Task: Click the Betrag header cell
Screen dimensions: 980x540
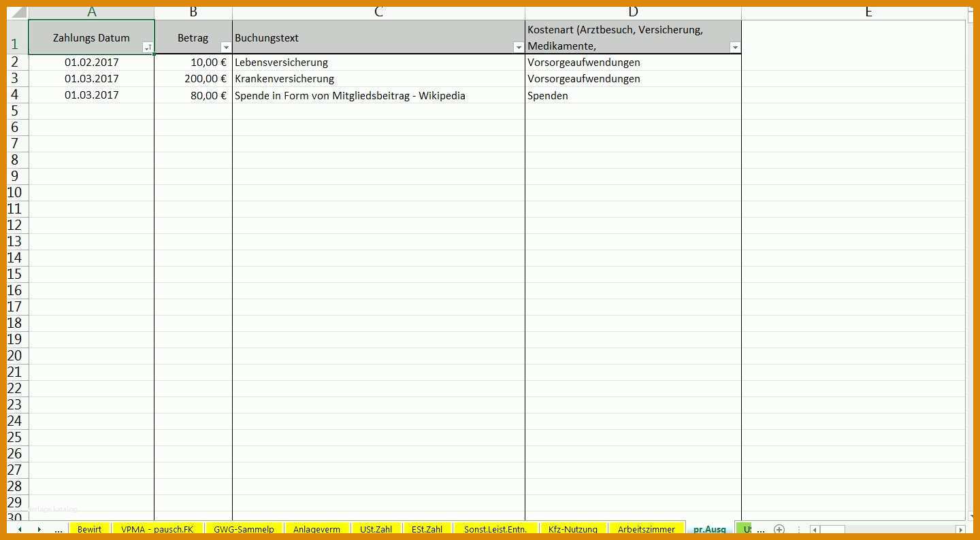Action: tap(193, 37)
